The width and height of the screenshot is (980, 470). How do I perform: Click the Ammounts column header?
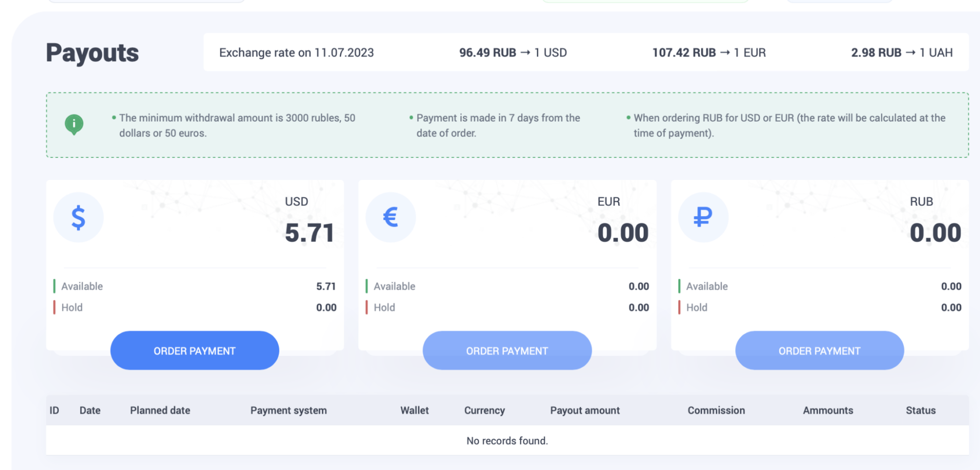coord(828,411)
